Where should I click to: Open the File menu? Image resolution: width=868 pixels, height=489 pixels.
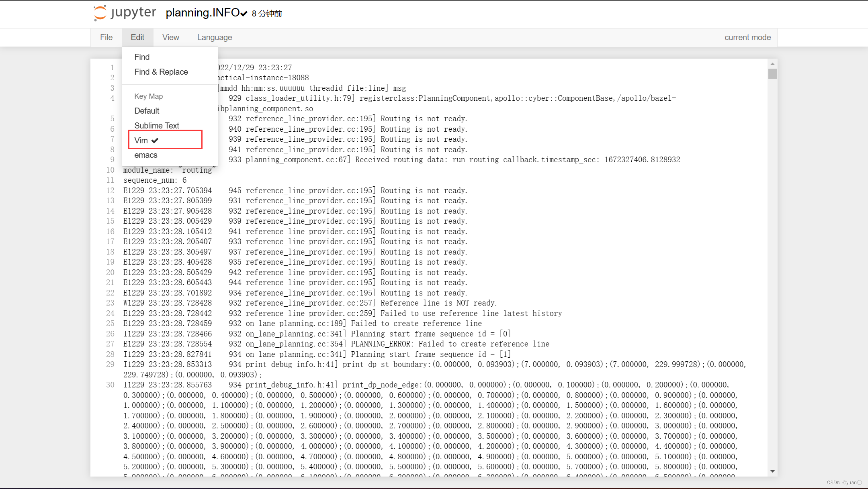point(106,37)
